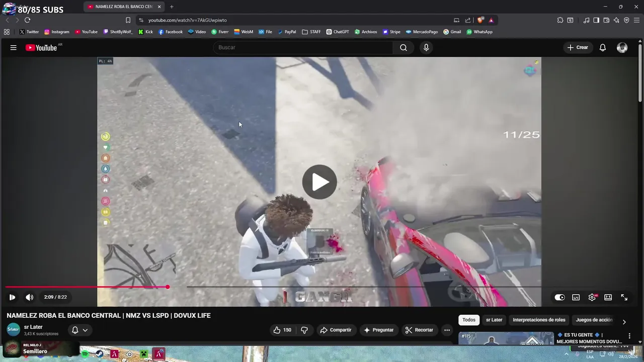Screen dimensions: 644x362
Task: Open the account avatar menu
Action: [622, 48]
